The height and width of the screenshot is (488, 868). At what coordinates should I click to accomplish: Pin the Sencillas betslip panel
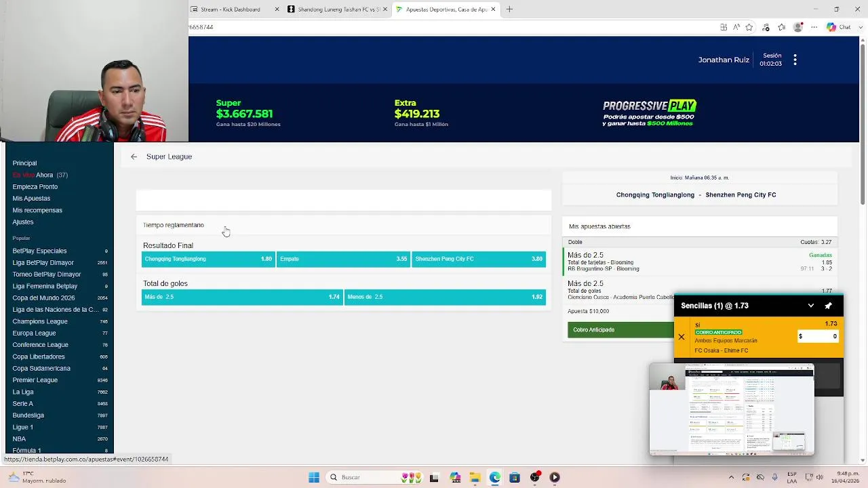click(828, 306)
